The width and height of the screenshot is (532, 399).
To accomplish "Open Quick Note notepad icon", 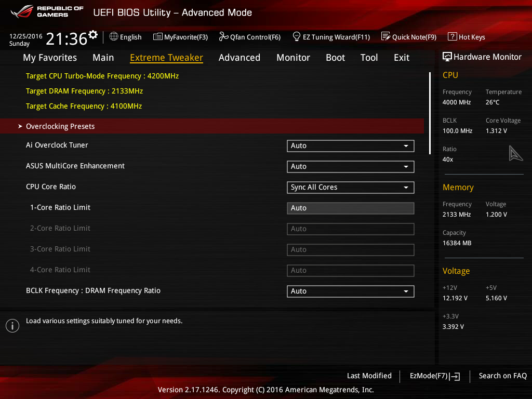I will point(385,36).
